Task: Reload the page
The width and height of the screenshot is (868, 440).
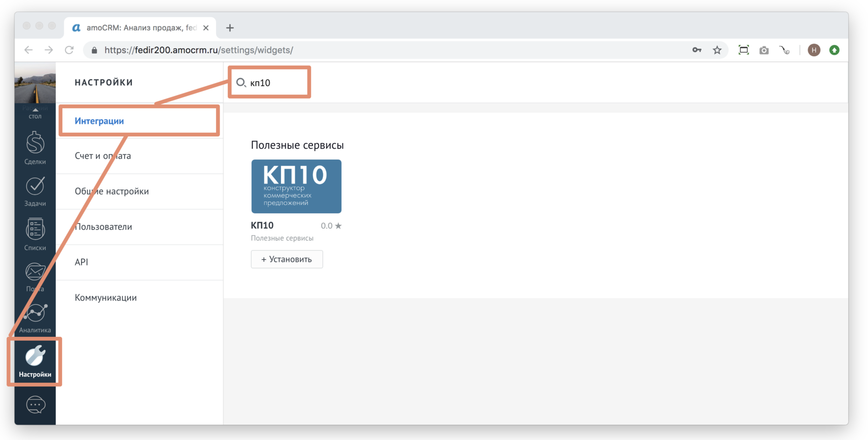Action: pyautogui.click(x=69, y=50)
